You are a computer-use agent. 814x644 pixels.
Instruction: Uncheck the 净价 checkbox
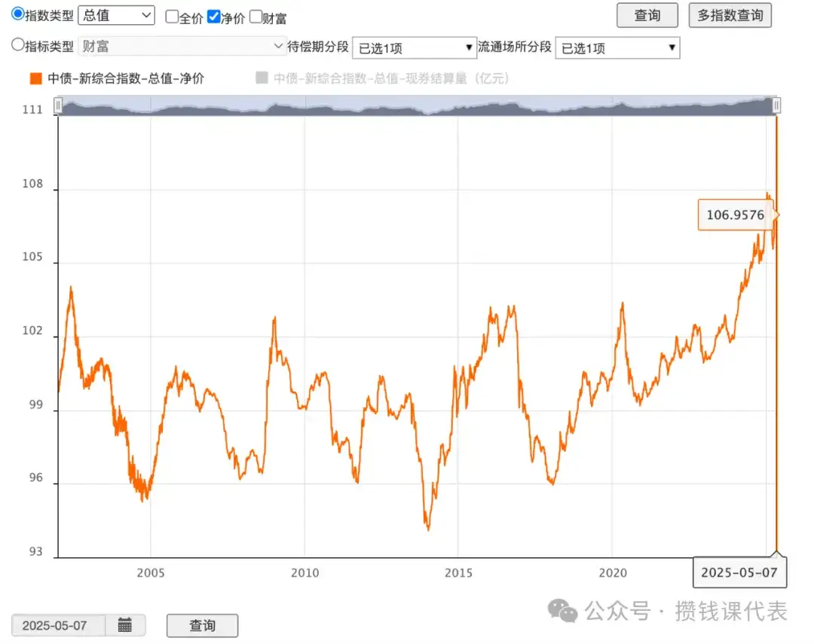click(x=213, y=17)
